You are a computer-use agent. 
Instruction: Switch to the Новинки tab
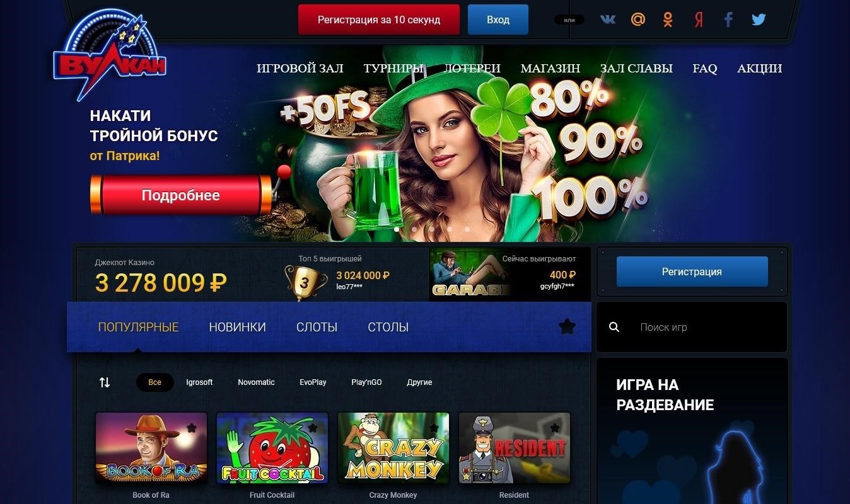point(237,327)
